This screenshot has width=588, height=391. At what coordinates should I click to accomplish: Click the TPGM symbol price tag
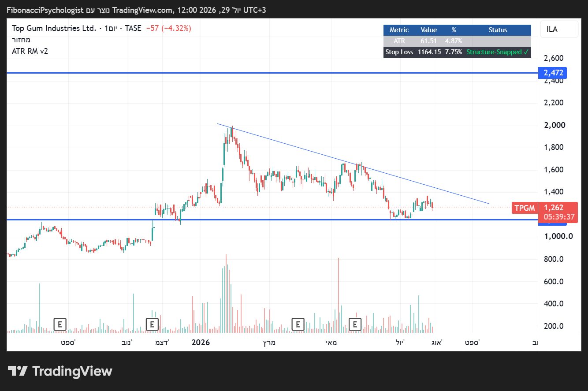pos(525,208)
